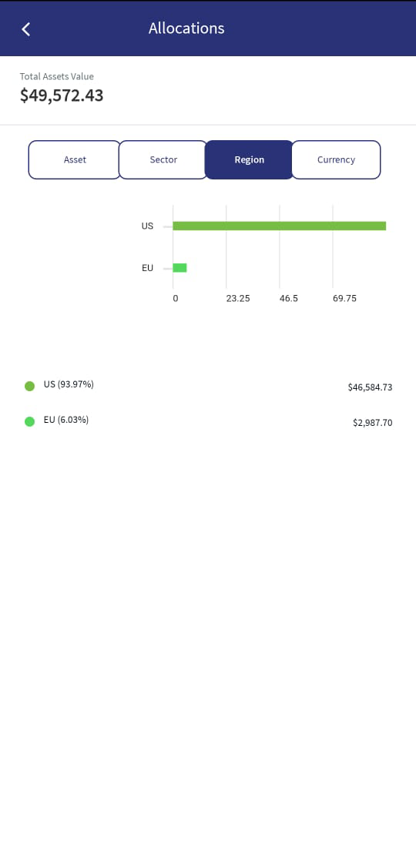Image resolution: width=416 pixels, height=868 pixels.
Task: Tap the EU legend color dot
Action: point(30,421)
